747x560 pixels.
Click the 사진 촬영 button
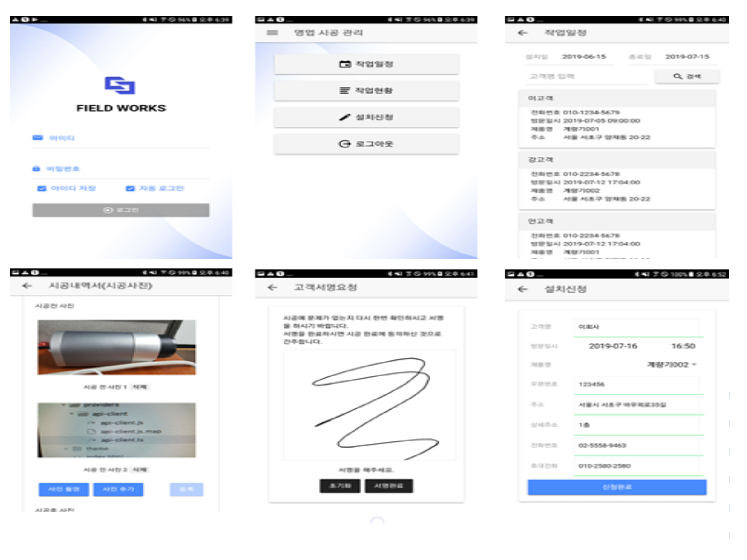click(x=64, y=489)
